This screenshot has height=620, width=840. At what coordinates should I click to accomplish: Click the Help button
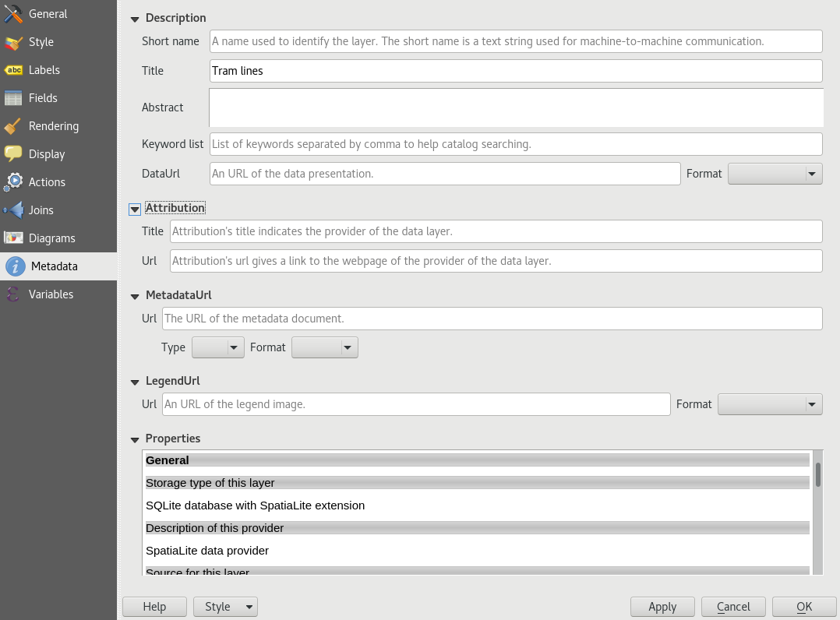(154, 607)
